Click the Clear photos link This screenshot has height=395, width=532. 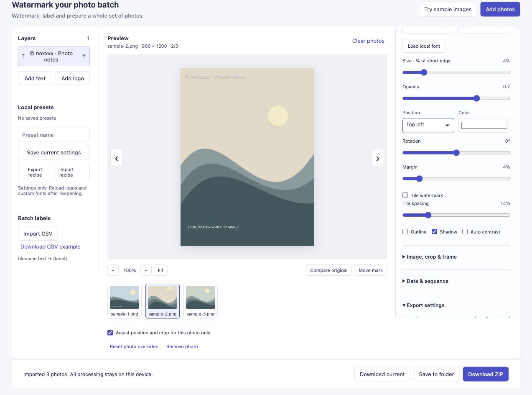tap(368, 41)
